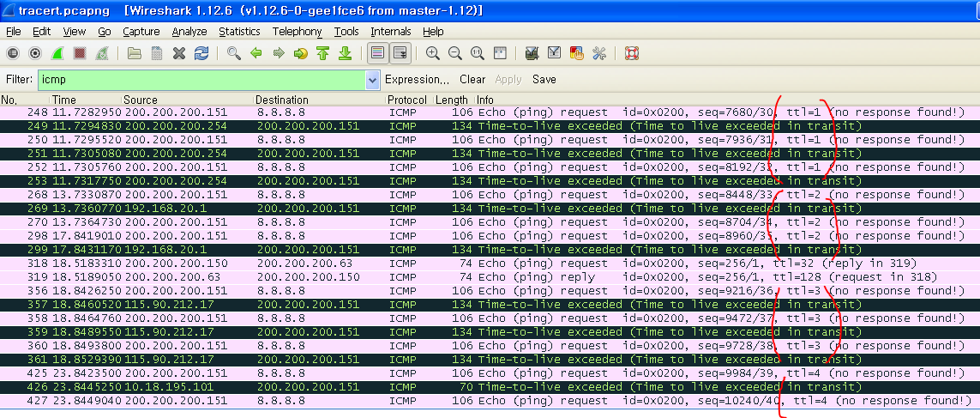Open the View menu
The width and height of the screenshot is (980, 418).
[x=75, y=31]
